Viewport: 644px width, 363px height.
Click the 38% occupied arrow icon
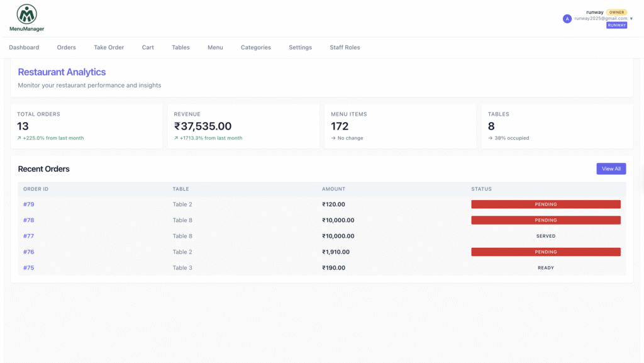490,138
